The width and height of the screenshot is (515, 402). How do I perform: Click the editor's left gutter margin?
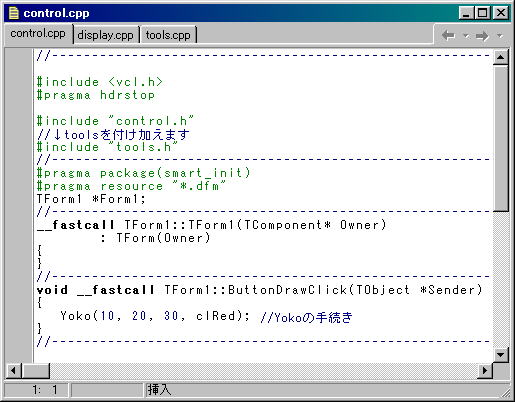tap(19, 205)
